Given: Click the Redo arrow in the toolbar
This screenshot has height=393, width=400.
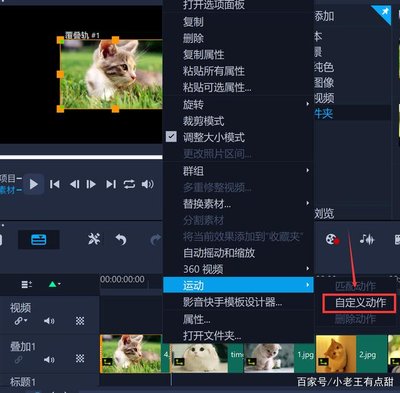Looking at the screenshot, I should point(155,239).
